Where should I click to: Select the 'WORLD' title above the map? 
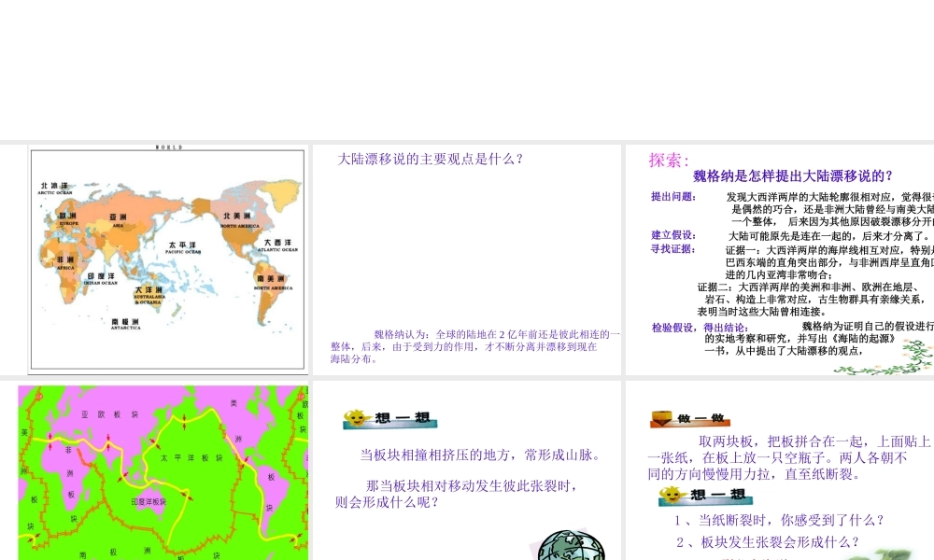169,147
